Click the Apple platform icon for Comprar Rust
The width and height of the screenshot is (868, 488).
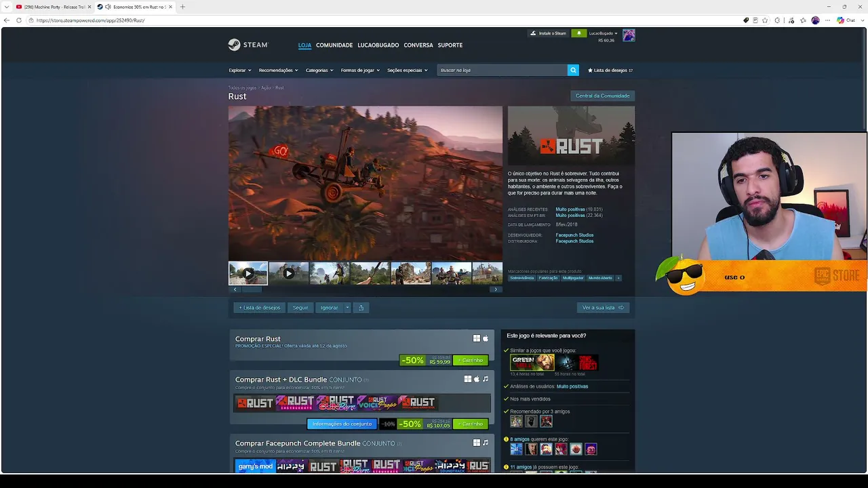(x=486, y=338)
